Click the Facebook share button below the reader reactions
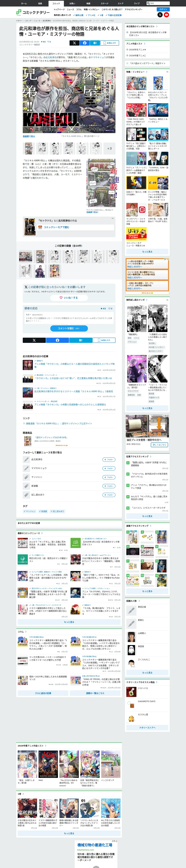Screen dimensions: 186x868 click(57, 340)
